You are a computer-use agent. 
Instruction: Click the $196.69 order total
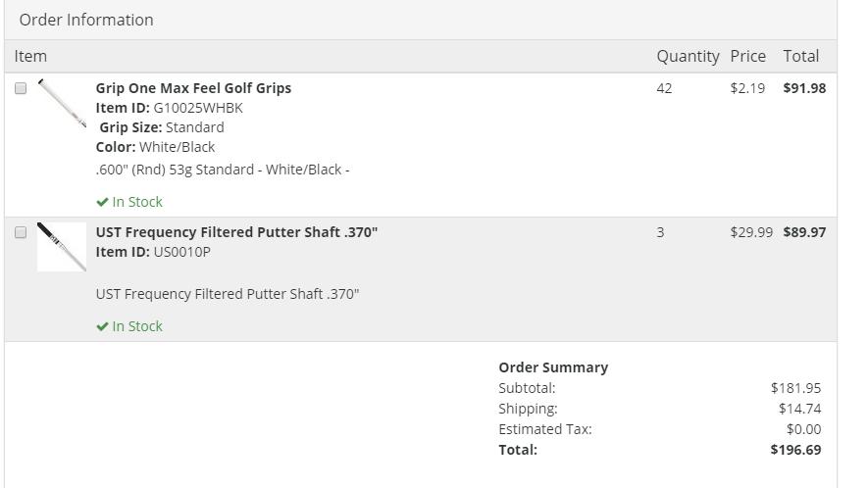tap(795, 450)
